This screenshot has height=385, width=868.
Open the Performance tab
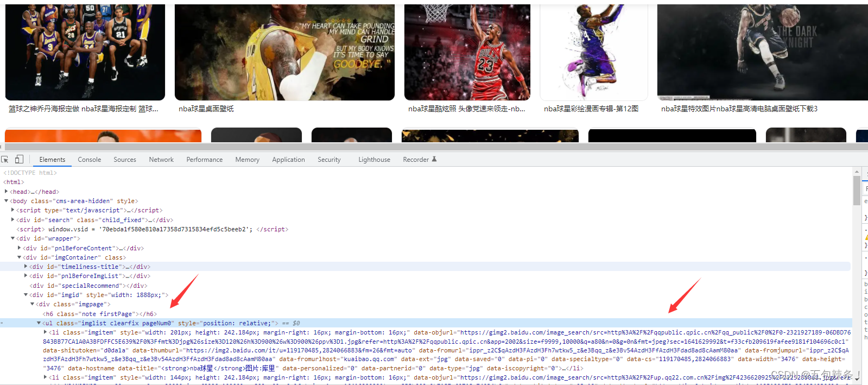click(x=205, y=160)
